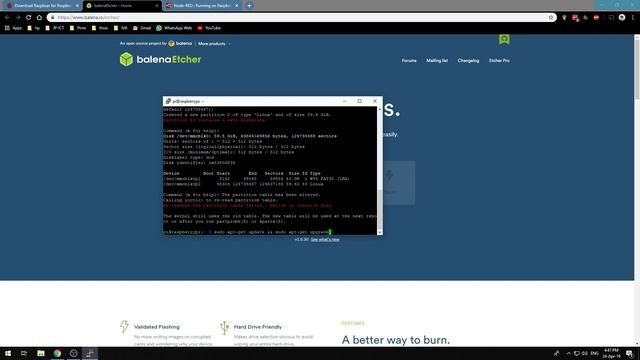
Task: Click the round taskbar app icon
Action: coord(73,353)
